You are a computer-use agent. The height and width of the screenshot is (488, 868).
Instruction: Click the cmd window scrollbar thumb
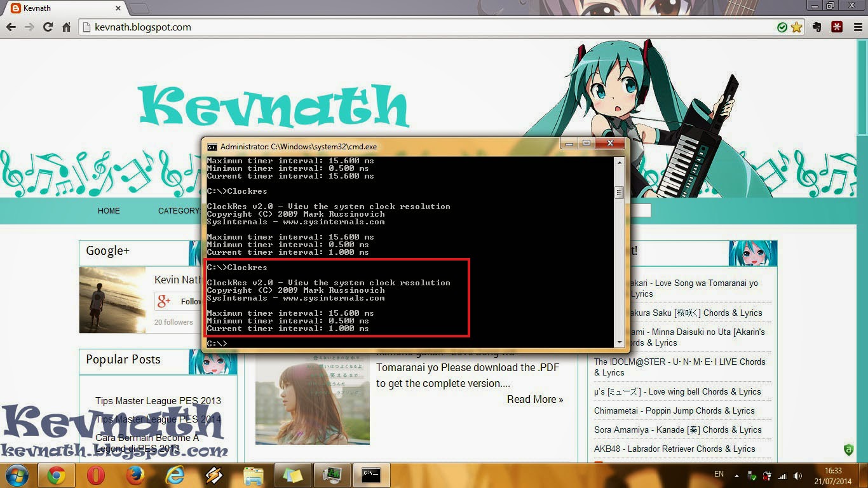pos(620,193)
